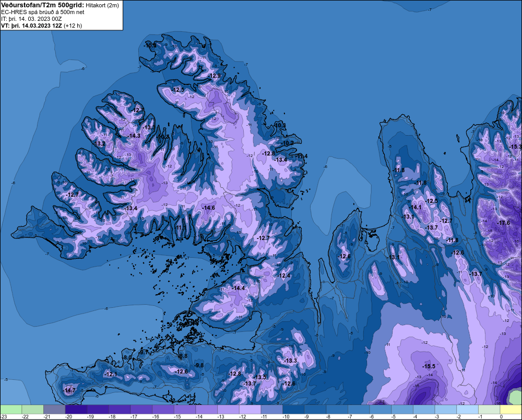Click the legend label -5
The height and width of the screenshot is (420, 522).
click(394, 417)
